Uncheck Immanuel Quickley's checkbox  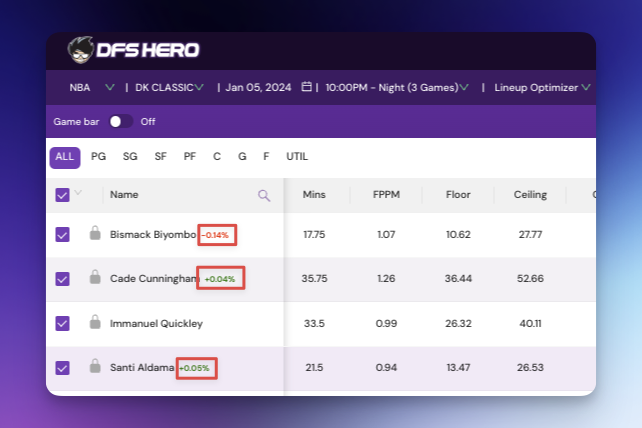pyautogui.click(x=62, y=323)
